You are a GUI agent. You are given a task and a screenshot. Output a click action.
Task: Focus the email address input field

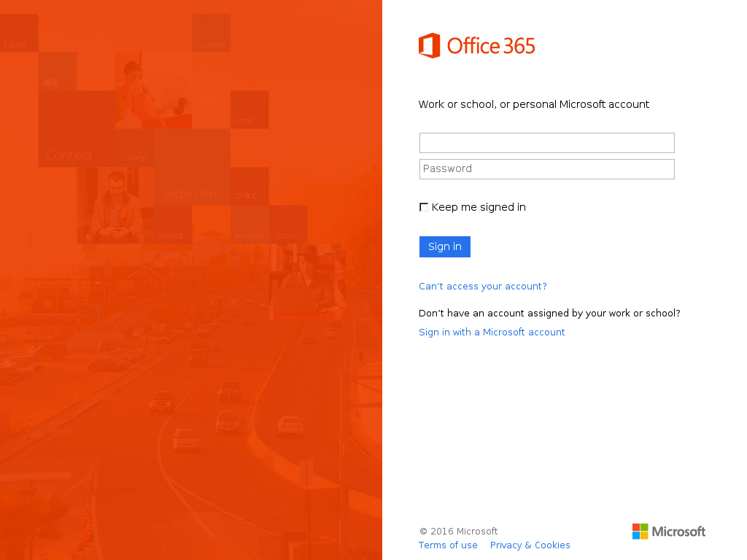click(547, 143)
